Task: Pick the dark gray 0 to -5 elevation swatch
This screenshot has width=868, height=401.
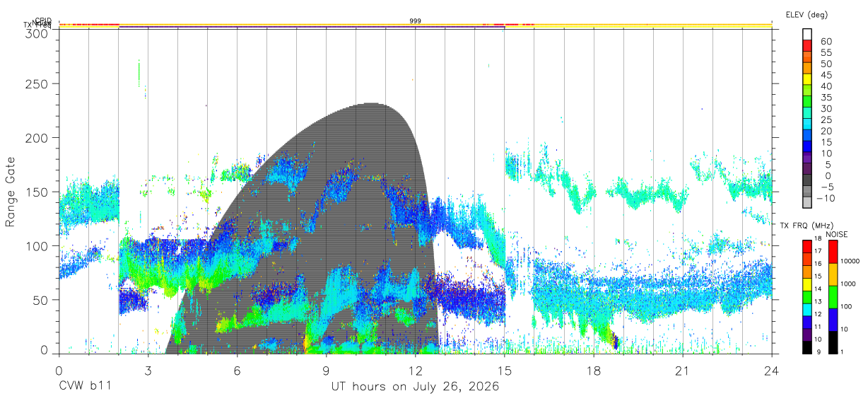Action: pos(807,181)
